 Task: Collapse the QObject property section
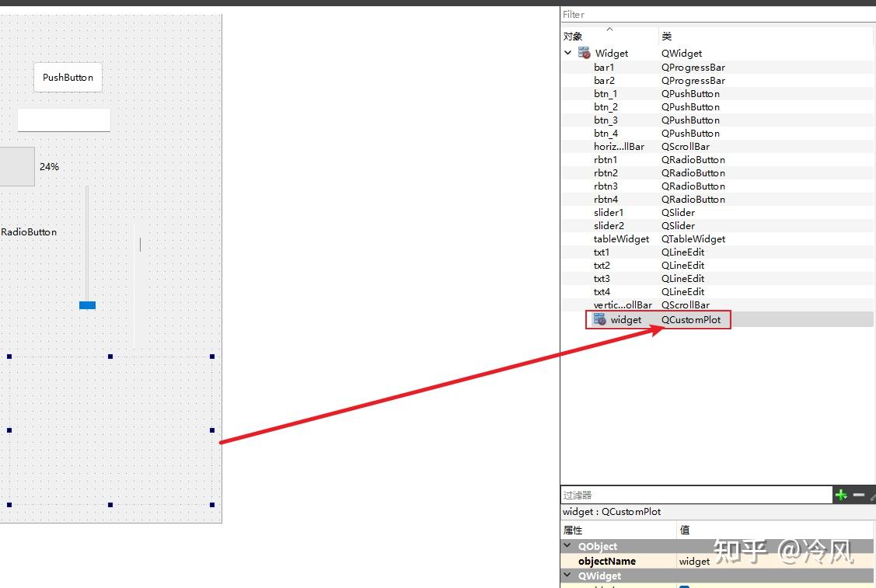[x=567, y=546]
